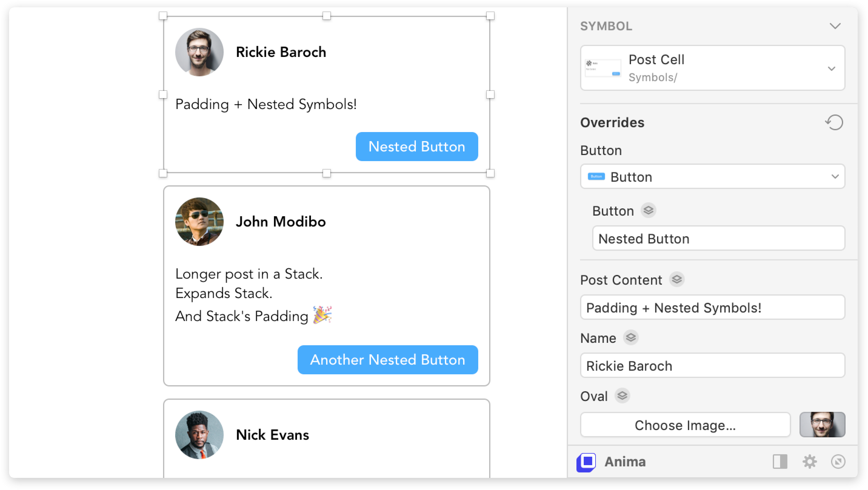Collapse the SYMBOL section header
Screen dimensions: 868x490
[835, 26]
